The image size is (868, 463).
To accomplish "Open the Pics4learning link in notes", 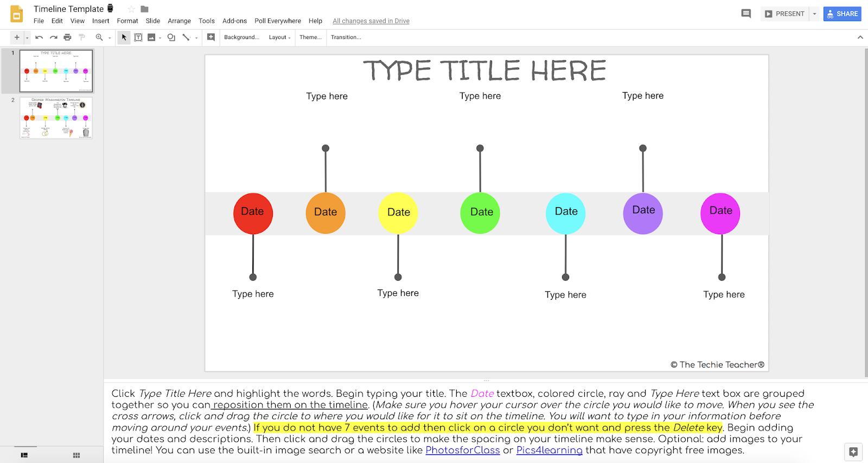I will pyautogui.click(x=550, y=451).
